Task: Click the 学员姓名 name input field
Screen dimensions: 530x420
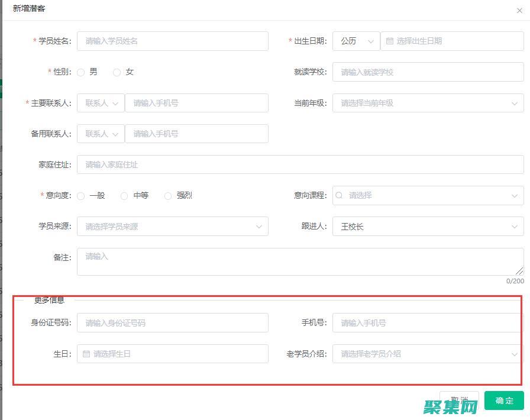Action: pos(172,41)
